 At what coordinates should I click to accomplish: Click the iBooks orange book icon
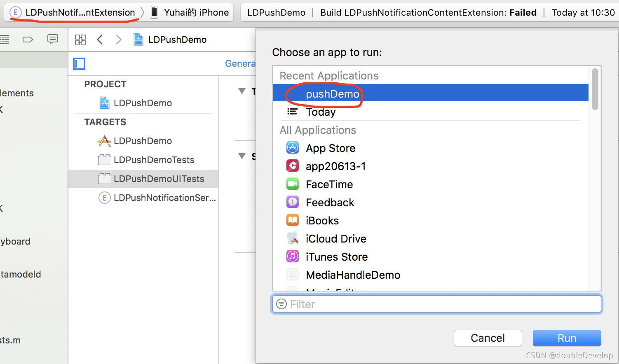point(293,220)
